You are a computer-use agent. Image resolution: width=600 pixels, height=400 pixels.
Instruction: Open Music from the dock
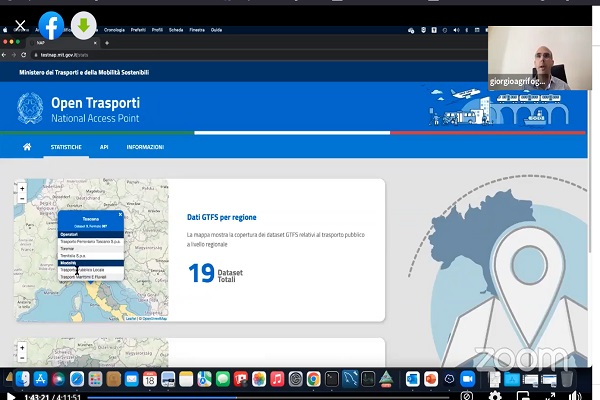pos(277,379)
